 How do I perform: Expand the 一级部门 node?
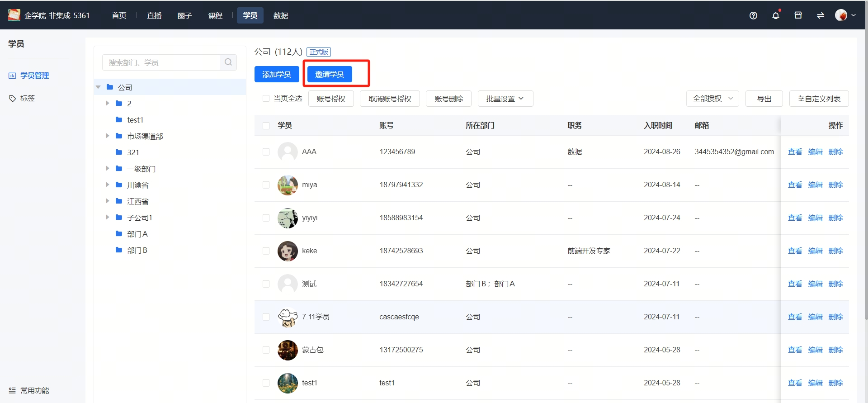[x=107, y=168]
